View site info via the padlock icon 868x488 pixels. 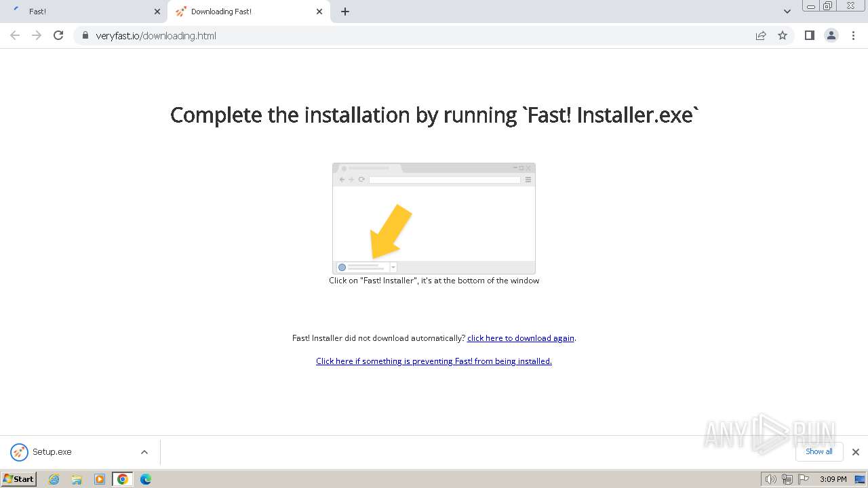(85, 35)
